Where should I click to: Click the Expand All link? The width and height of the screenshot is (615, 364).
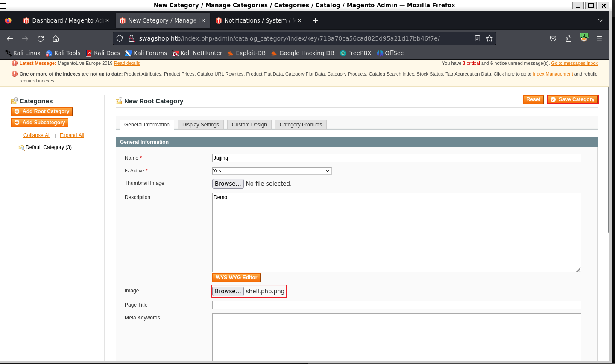72,135
